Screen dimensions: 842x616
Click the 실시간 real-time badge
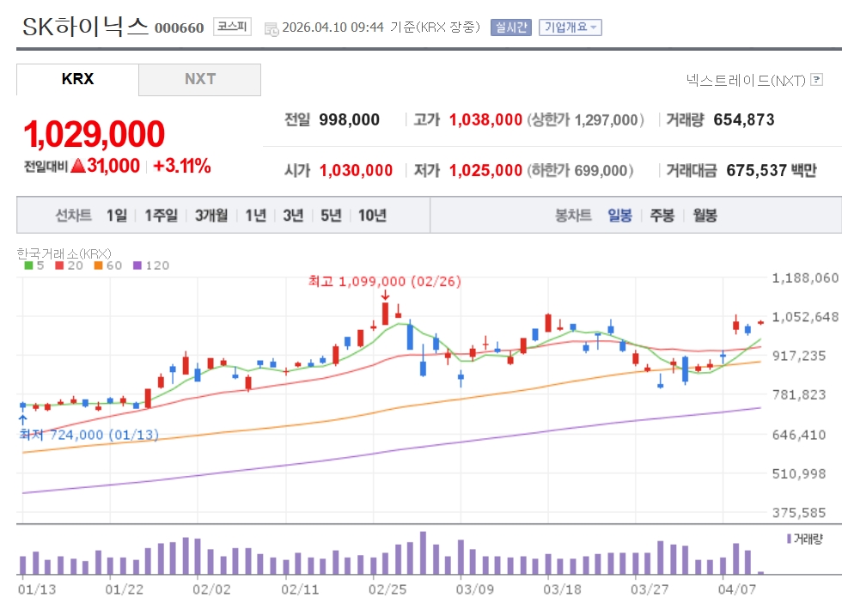coord(511,27)
